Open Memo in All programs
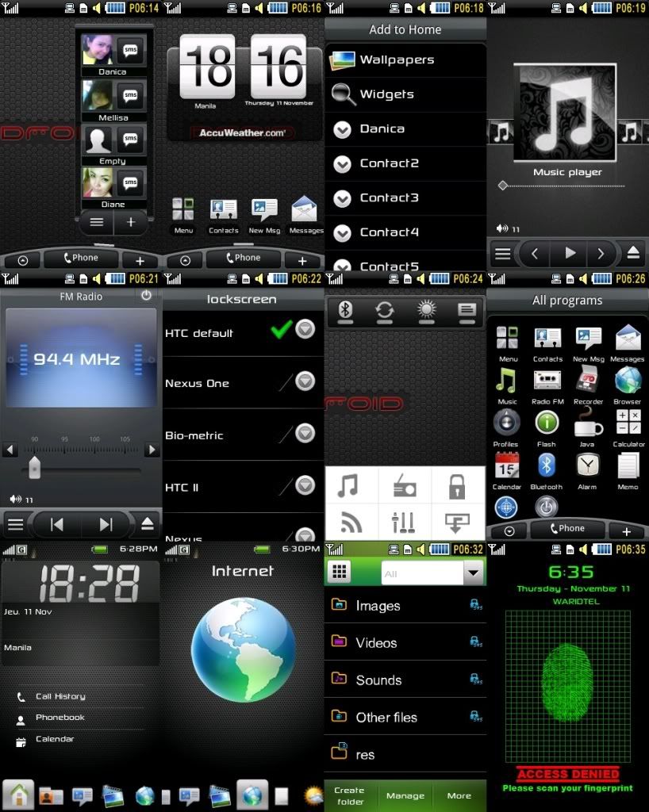 [x=628, y=471]
